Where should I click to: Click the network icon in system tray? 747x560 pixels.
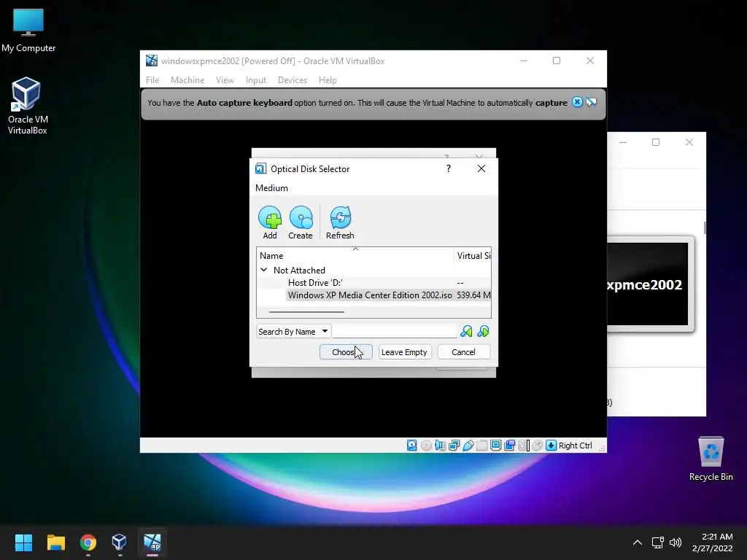tap(658, 542)
